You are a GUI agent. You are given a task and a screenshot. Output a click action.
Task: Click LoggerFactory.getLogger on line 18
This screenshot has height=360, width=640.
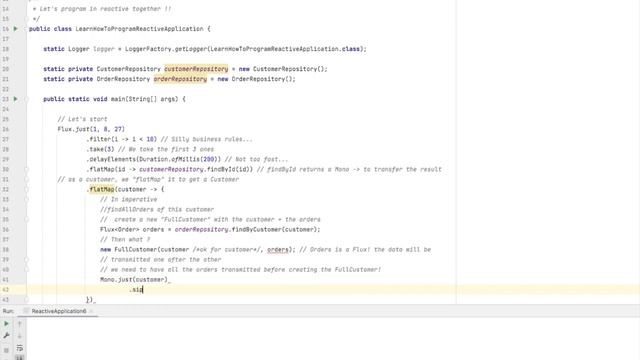166,49
